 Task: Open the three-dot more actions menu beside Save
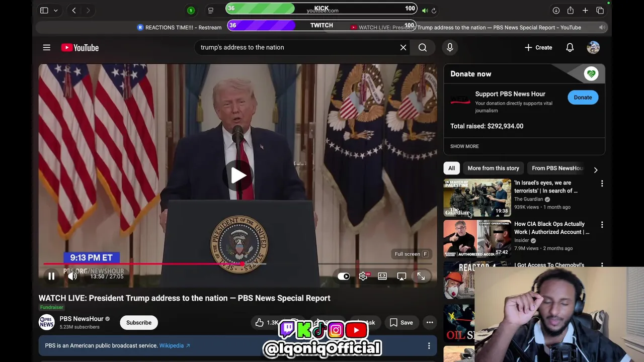(x=430, y=323)
